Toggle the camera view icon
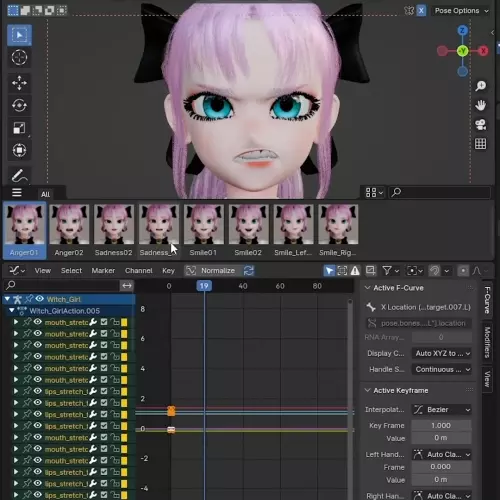 click(x=480, y=125)
